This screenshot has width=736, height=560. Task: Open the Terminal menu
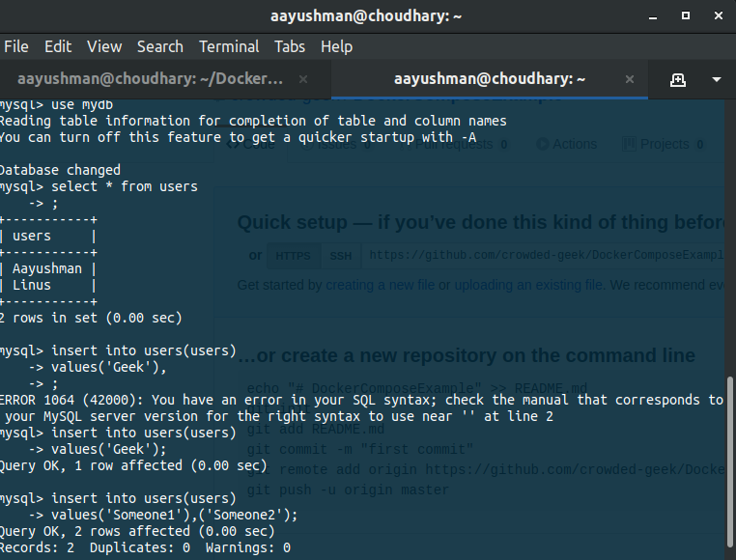click(x=229, y=47)
